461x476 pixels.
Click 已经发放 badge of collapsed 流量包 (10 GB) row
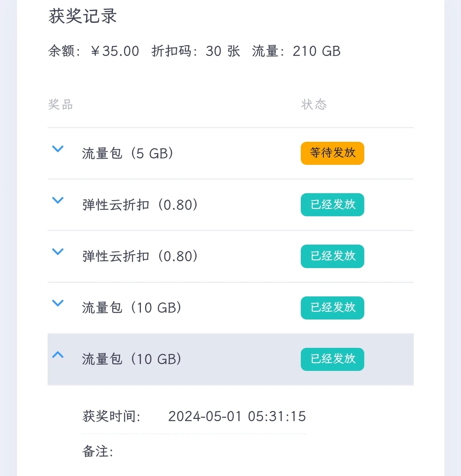tap(332, 308)
